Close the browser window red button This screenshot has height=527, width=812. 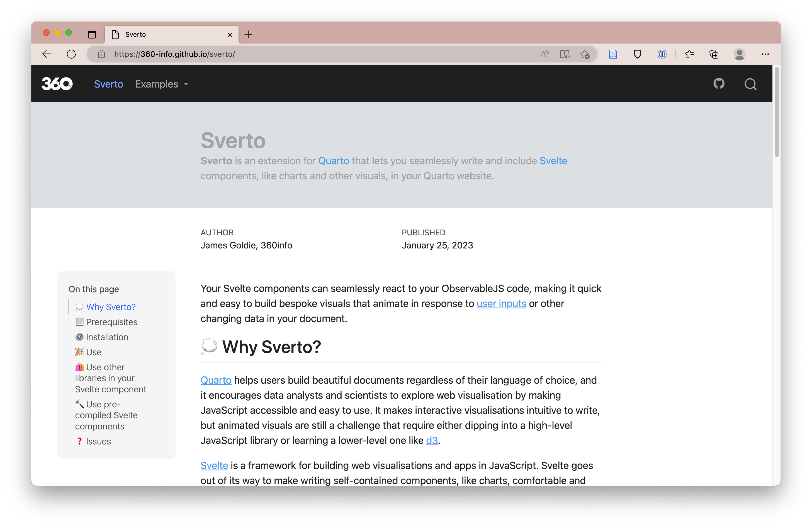(47, 33)
